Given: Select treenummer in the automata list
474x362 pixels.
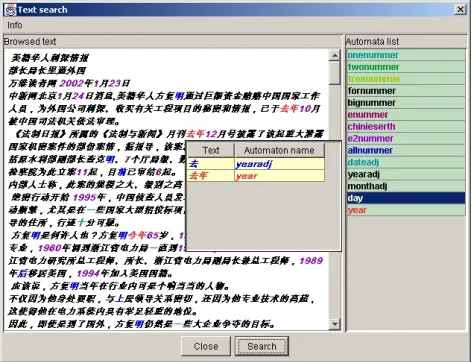Looking at the screenshot, I should coord(406,79).
